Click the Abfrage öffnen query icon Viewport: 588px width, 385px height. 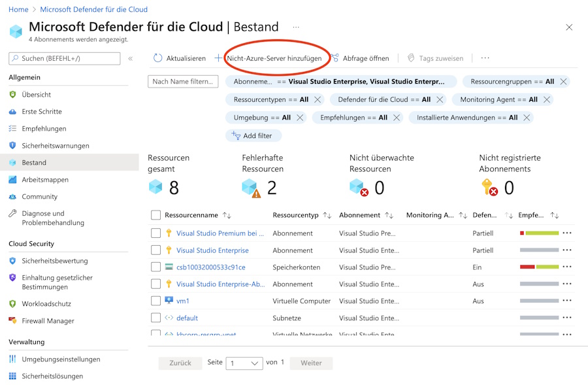tap(335, 58)
